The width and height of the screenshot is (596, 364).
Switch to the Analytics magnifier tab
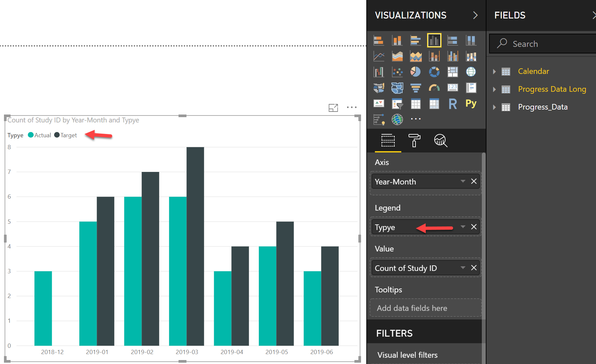(441, 141)
